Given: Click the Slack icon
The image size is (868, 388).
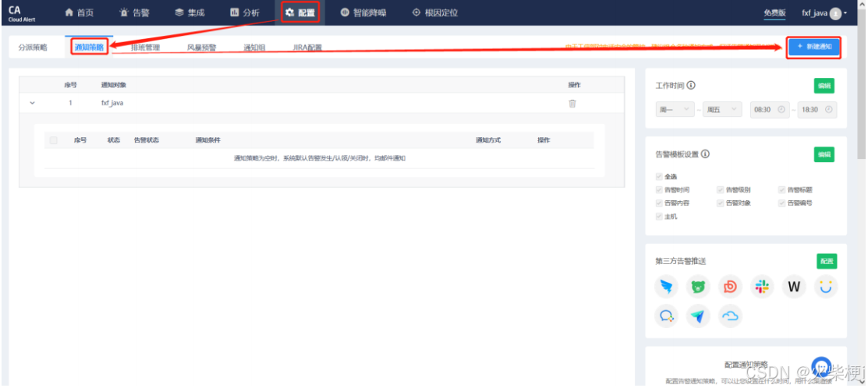Looking at the screenshot, I should 762,286.
